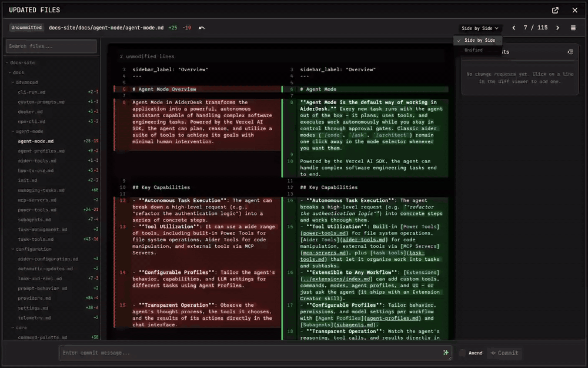
Task: Open the file list menu icon
Action: (573, 28)
